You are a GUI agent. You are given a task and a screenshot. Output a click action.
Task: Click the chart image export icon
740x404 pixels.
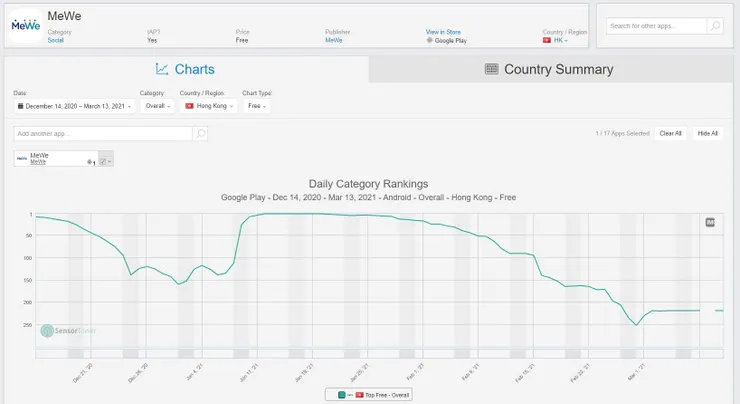point(710,222)
